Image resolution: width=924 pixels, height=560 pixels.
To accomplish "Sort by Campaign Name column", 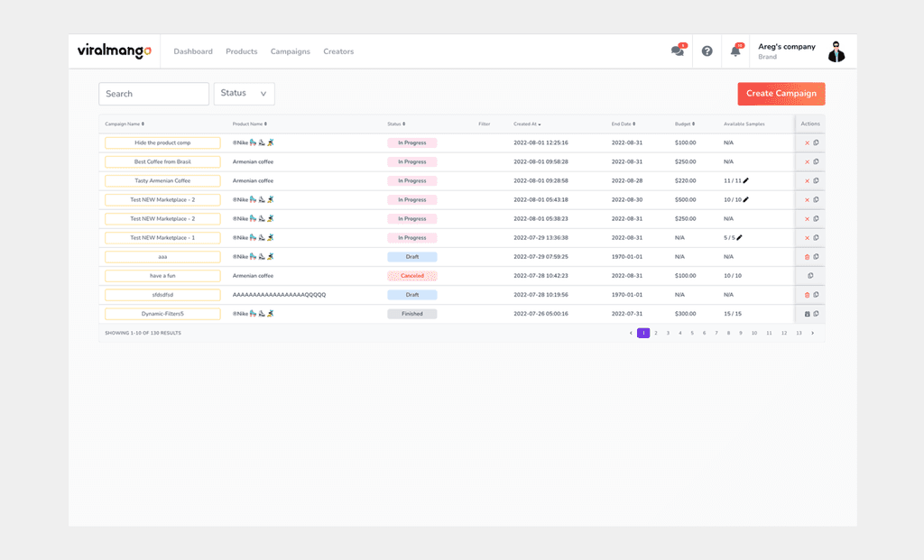I will pos(125,124).
